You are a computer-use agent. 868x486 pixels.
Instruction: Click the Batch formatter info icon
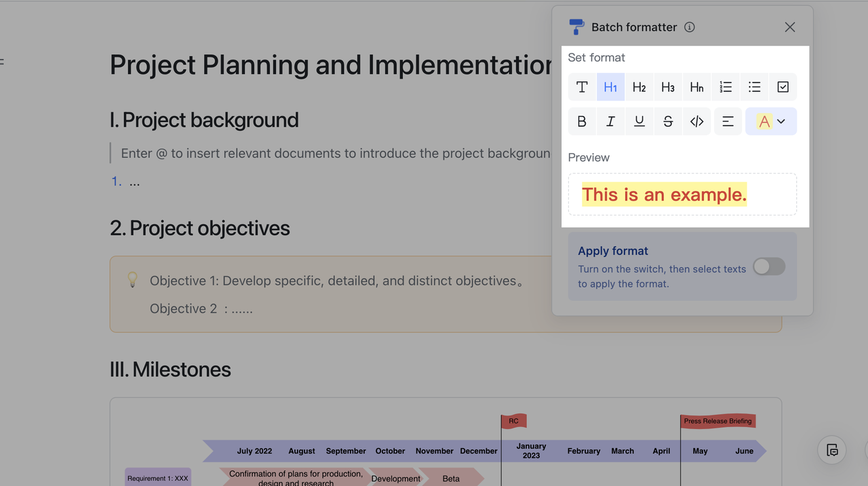[690, 27]
